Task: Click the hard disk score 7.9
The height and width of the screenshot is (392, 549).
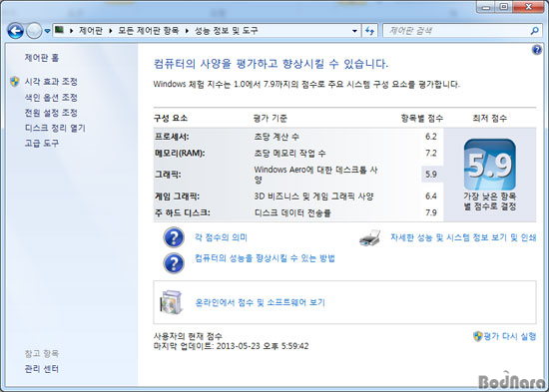Action: point(431,212)
